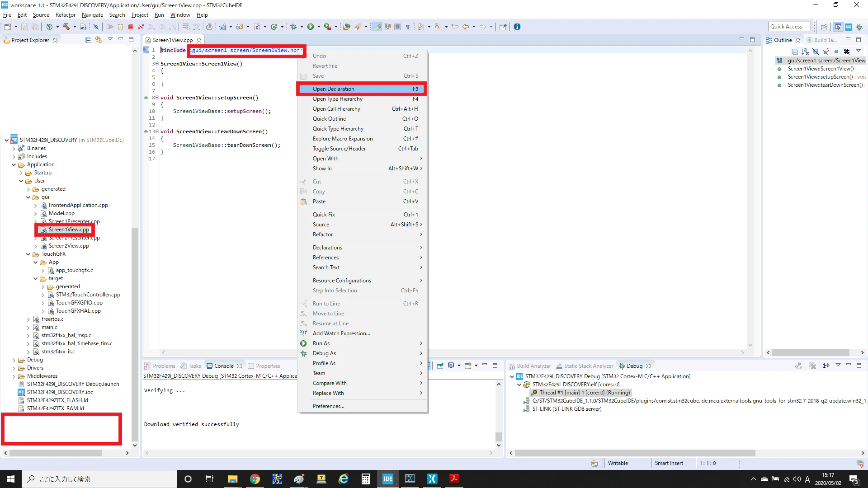
Task: Click Preferences... in the context menu
Action: (362, 406)
